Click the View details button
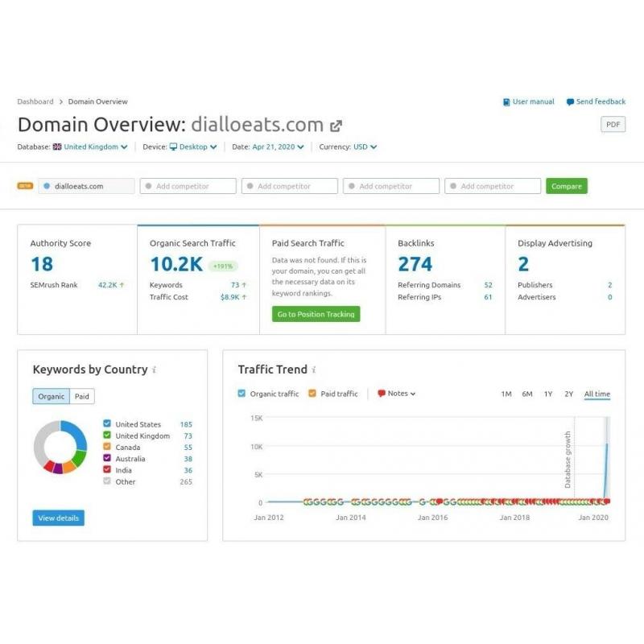Image resolution: width=644 pixels, height=644 pixels. [x=58, y=518]
